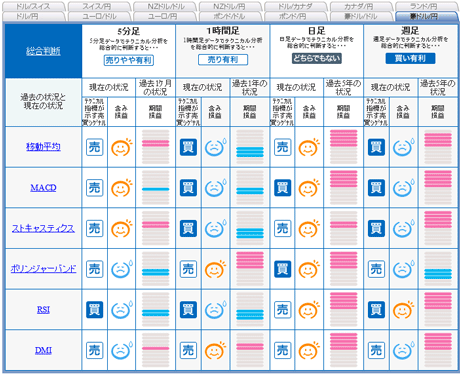Screen dimensions: 460x375
Task: Click the 5分足 ボリンジャーバンド sad face icon
Action: (121, 269)
